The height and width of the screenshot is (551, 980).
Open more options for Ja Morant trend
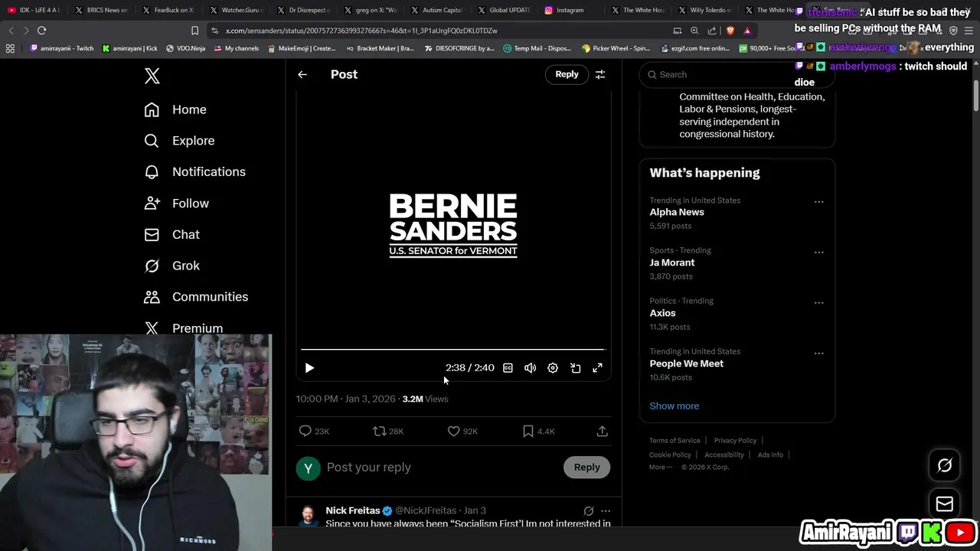(818, 253)
